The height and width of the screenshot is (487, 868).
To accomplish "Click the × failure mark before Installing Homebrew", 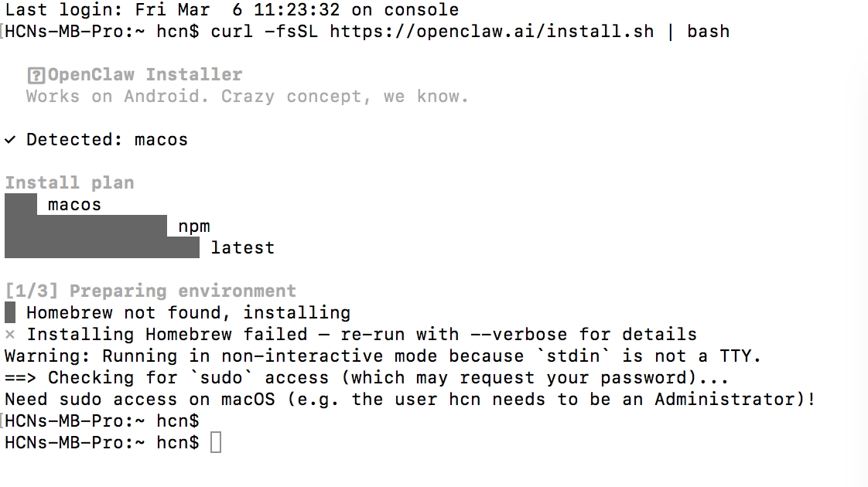I will 10,335.
